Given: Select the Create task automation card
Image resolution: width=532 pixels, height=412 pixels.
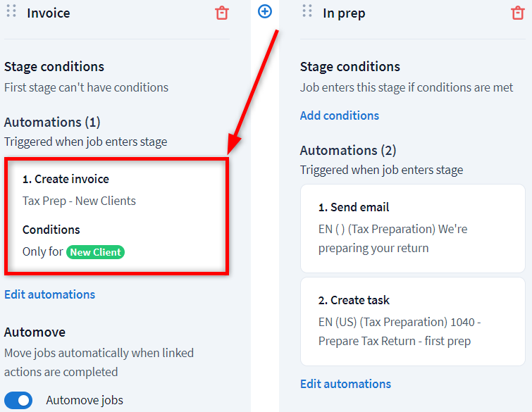Looking at the screenshot, I should tap(412, 321).
